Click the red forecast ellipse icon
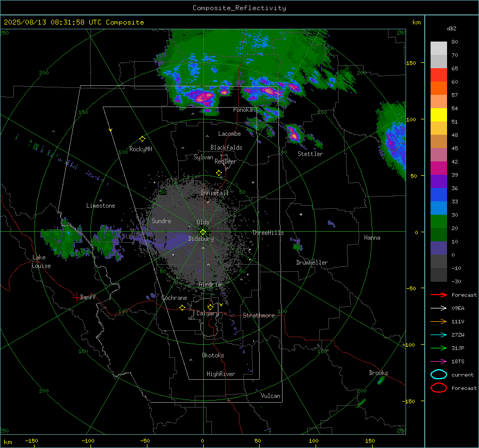Screen dimensions: 479x448 coord(439,388)
